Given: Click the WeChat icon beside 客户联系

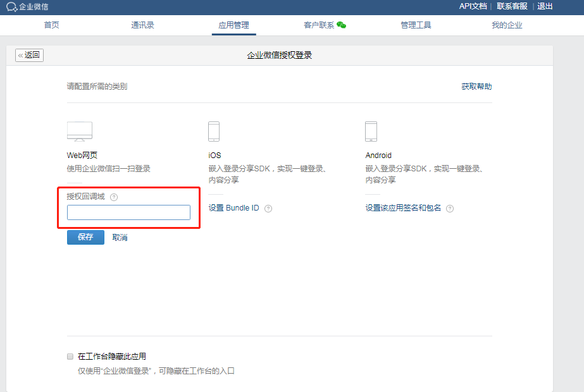Looking at the screenshot, I should coord(341,25).
